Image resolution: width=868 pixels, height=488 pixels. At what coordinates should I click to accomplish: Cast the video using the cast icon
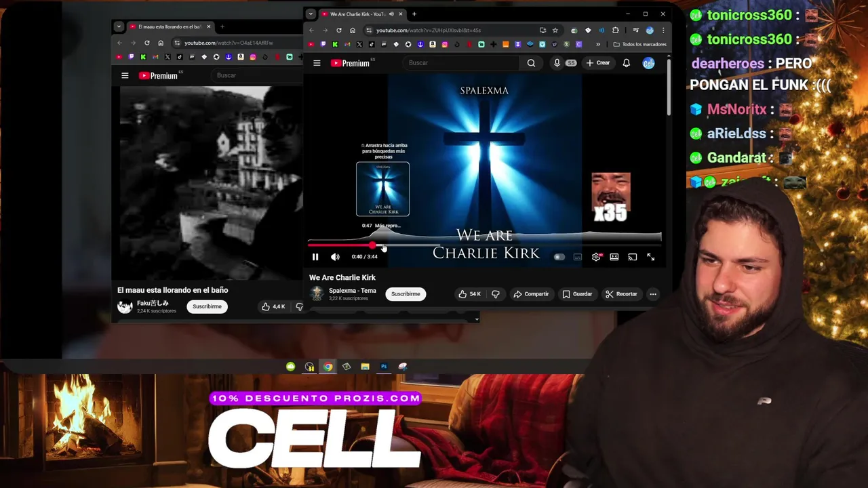pyautogui.click(x=633, y=257)
